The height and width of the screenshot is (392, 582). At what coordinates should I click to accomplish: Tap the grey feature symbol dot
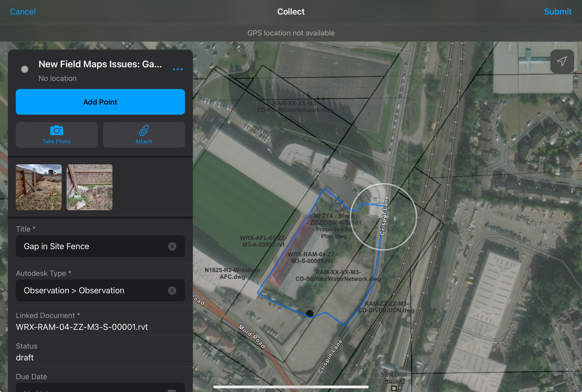pyautogui.click(x=24, y=69)
